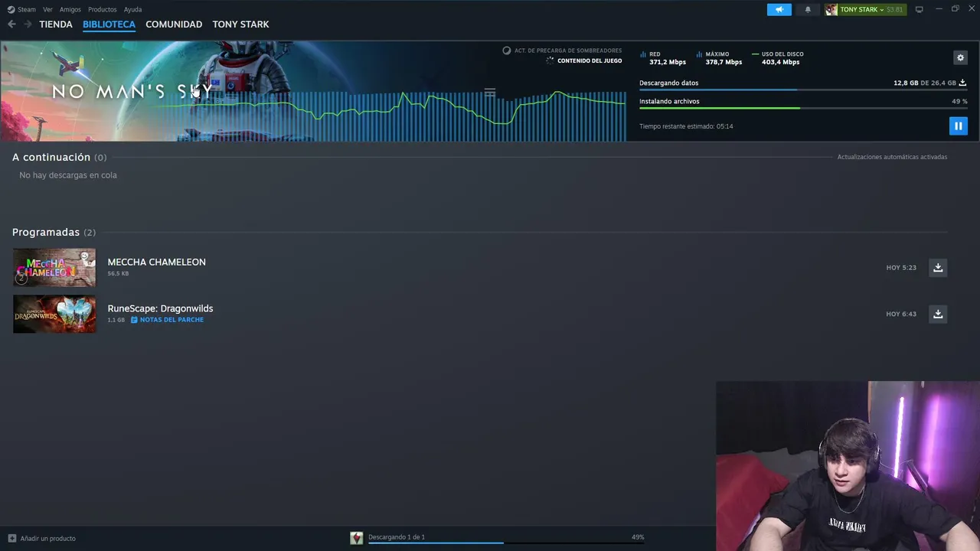
Task: Click the RuneScape Dragonwilds thumbnail
Action: point(54,315)
